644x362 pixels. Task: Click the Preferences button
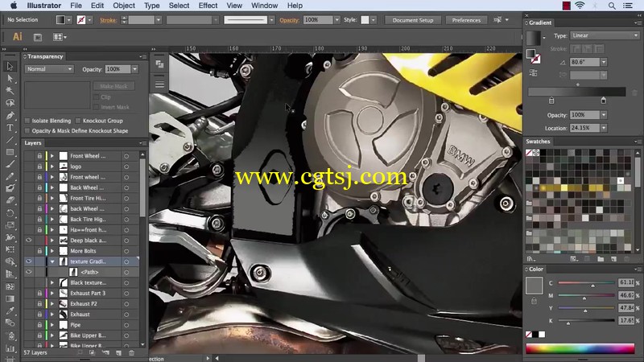click(x=466, y=19)
